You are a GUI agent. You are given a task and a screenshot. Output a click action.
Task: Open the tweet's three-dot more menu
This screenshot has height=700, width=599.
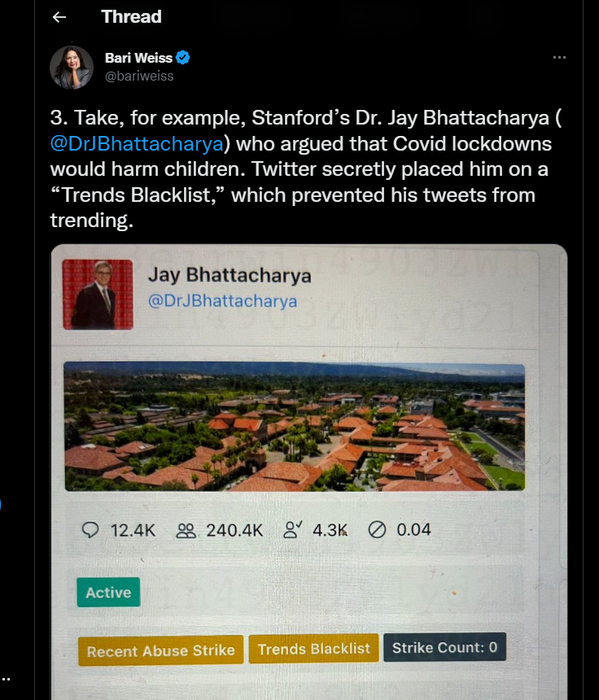coord(559,58)
